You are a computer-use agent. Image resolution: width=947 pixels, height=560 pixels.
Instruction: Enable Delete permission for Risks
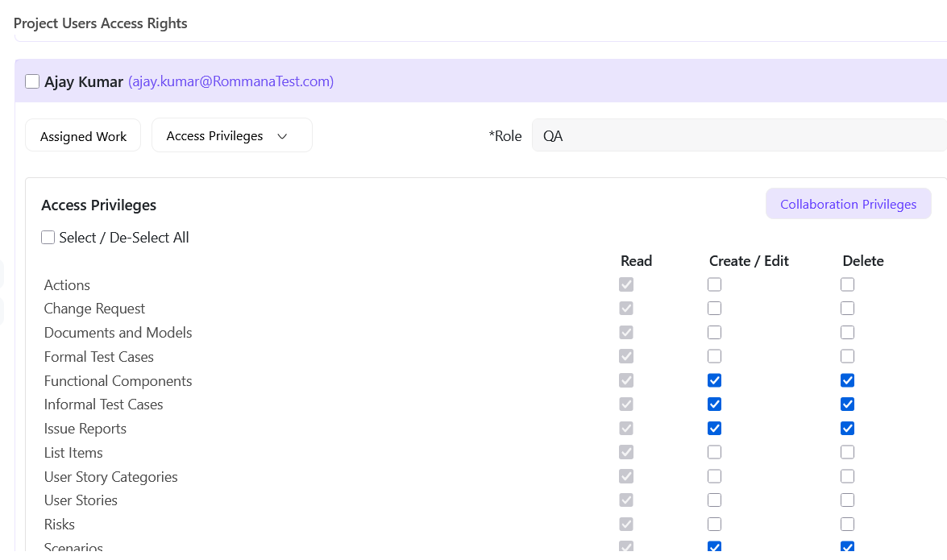pos(847,524)
